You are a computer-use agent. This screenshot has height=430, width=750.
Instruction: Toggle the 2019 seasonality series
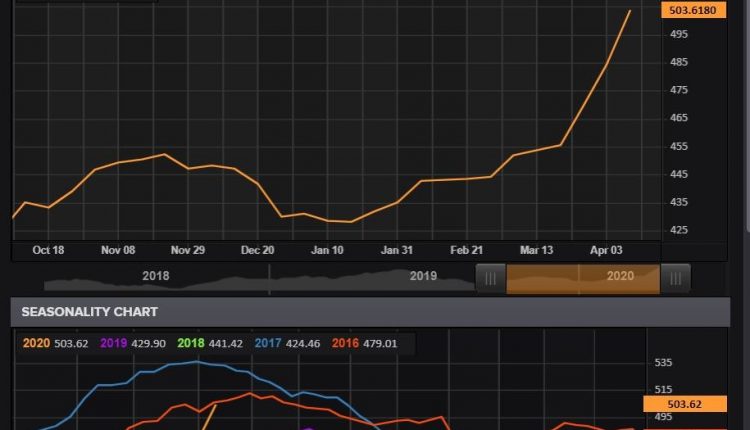tap(113, 343)
